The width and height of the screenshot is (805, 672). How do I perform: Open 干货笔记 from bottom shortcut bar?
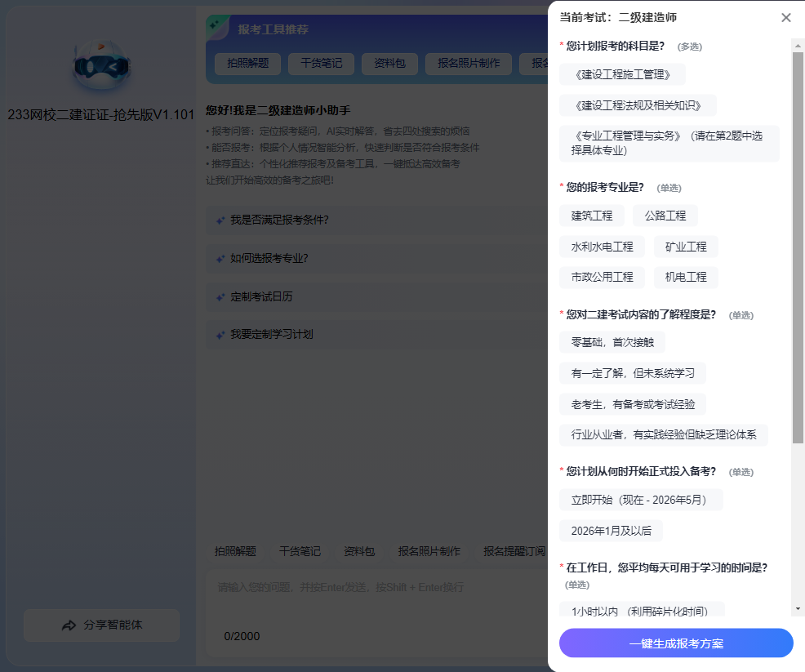300,551
